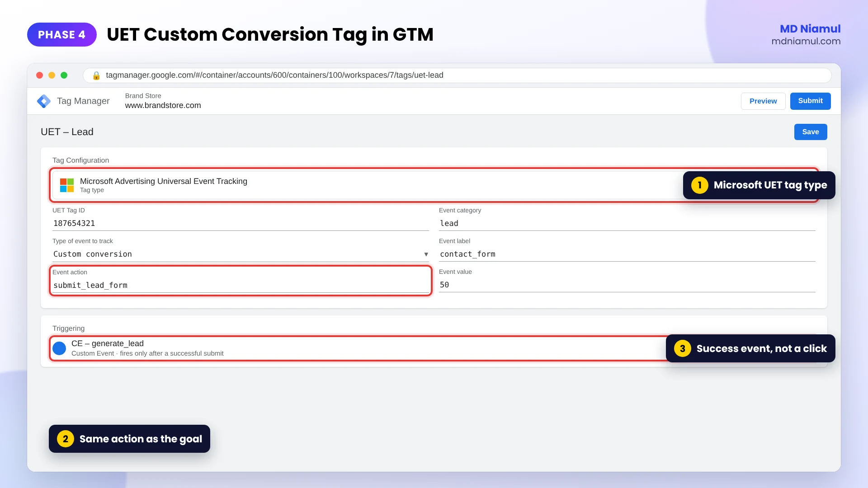The image size is (868, 488).
Task: Click the red window close dot
Action: (40, 75)
